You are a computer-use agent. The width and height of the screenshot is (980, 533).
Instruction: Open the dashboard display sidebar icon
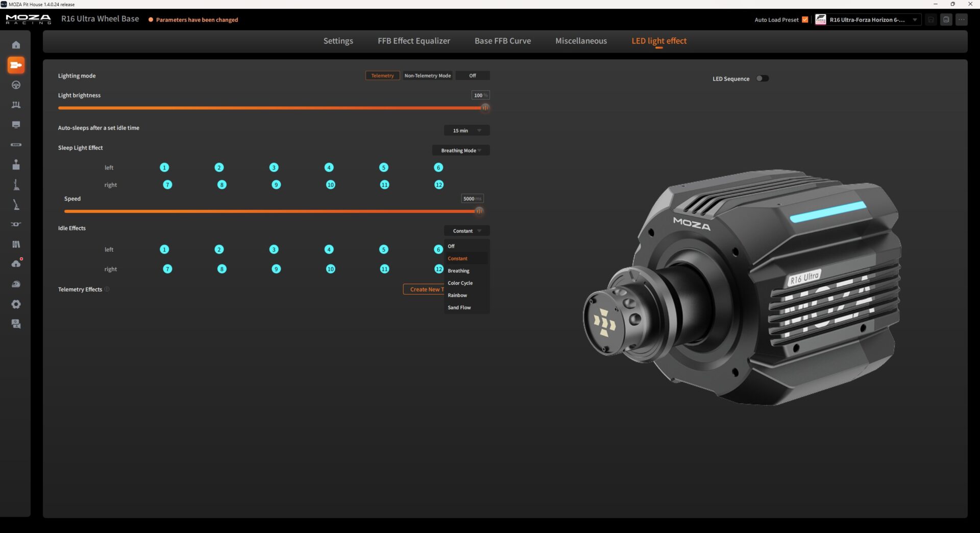pyautogui.click(x=16, y=125)
